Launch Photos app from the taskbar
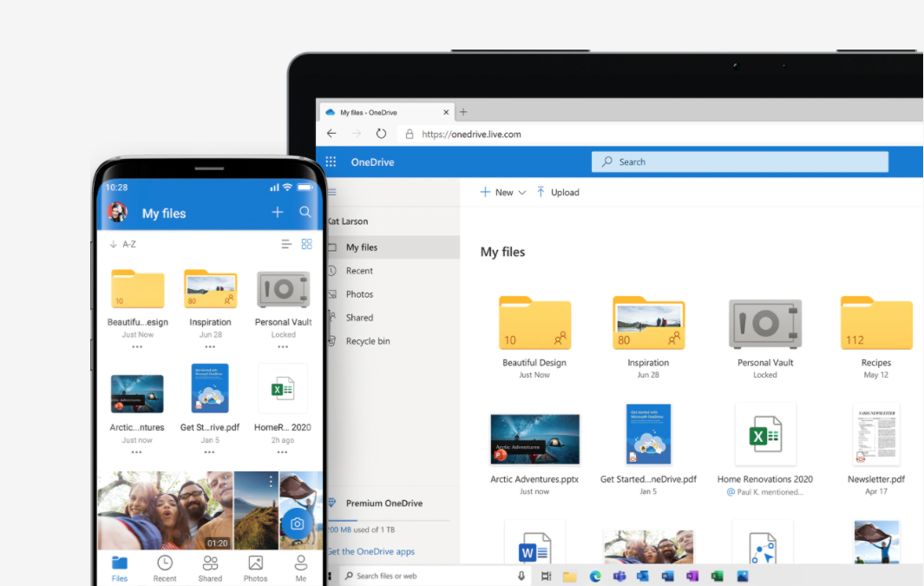This screenshot has height=586, width=924. 742,576
